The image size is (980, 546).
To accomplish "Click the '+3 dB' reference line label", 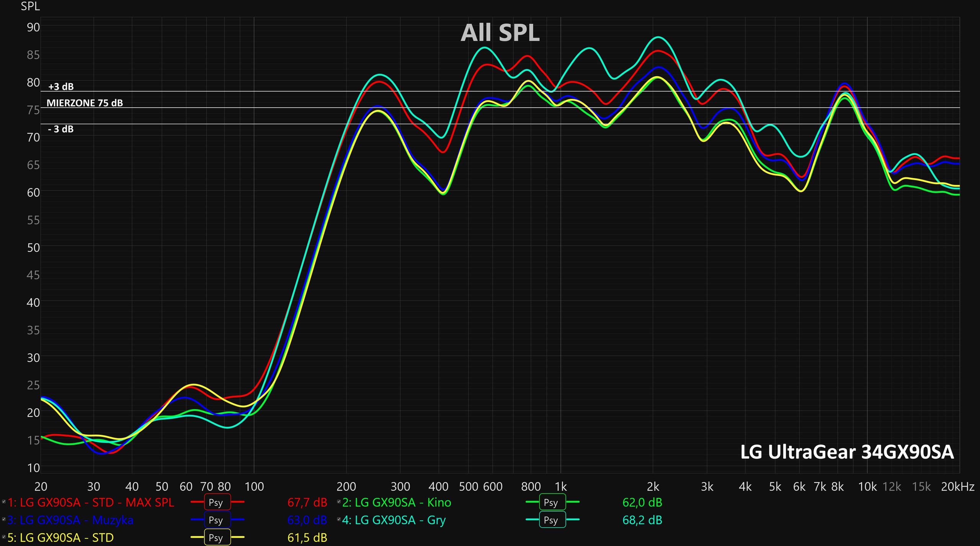I will point(61,87).
